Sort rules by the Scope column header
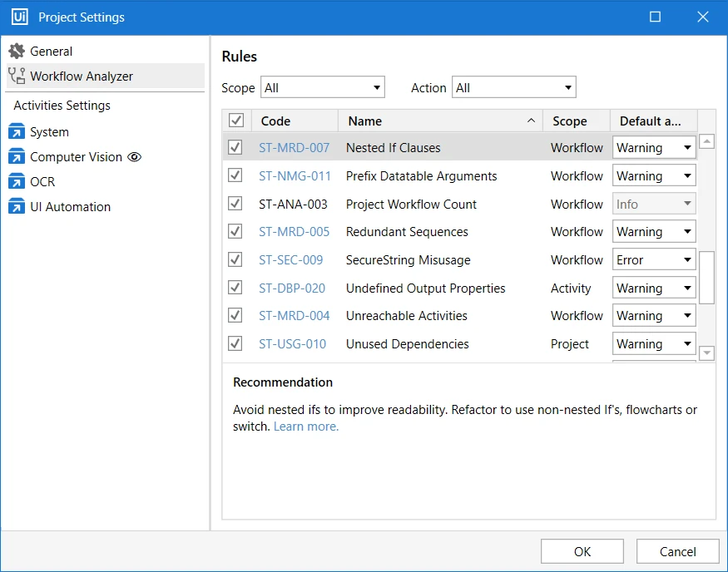Screen dimensions: 728x572 coord(577,121)
